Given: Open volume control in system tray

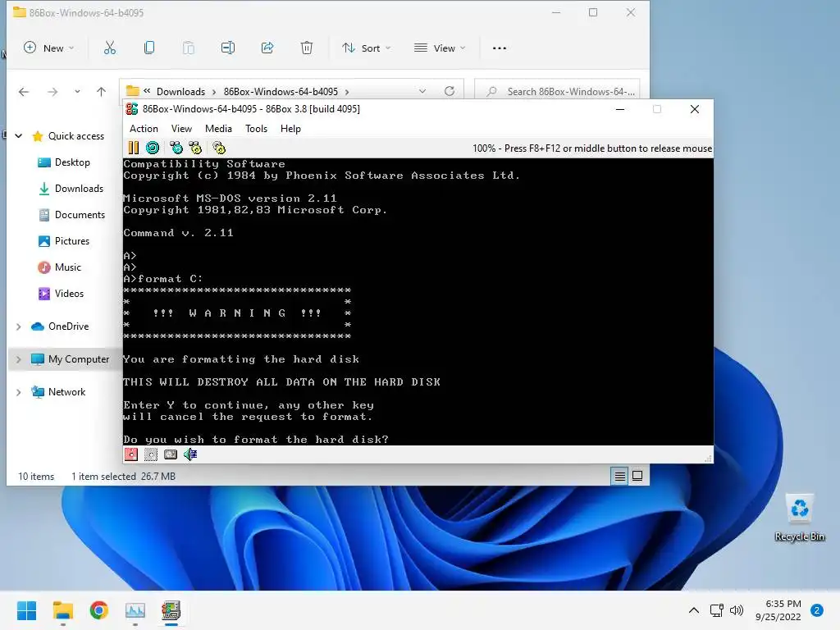Looking at the screenshot, I should (x=737, y=610).
